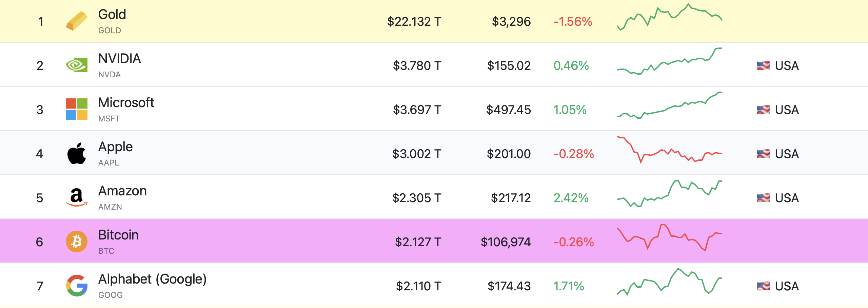Click the Google G logo
This screenshot has height=308, width=868.
point(77,286)
